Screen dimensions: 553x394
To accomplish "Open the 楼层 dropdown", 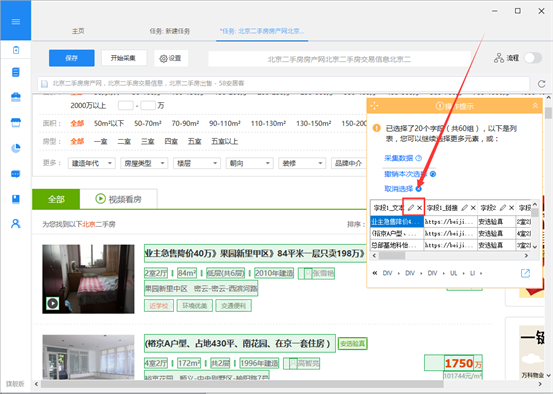I will click(x=197, y=163).
